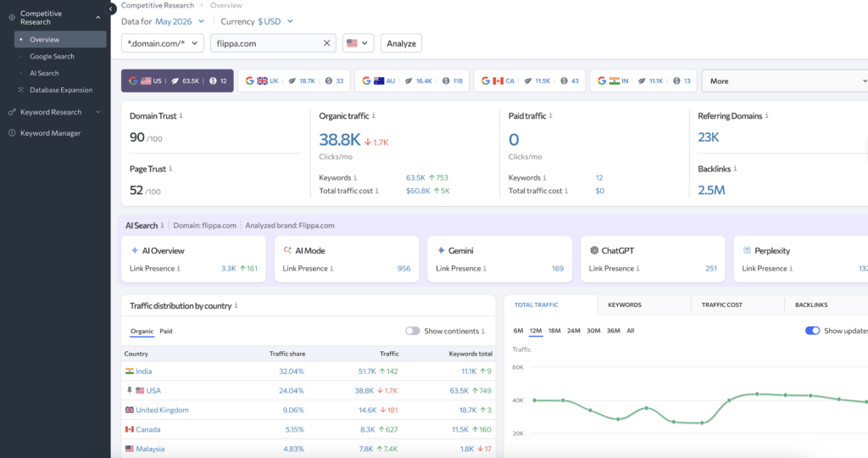Image resolution: width=868 pixels, height=458 pixels.
Task: Click the flippa.com domain input field
Action: tap(274, 43)
